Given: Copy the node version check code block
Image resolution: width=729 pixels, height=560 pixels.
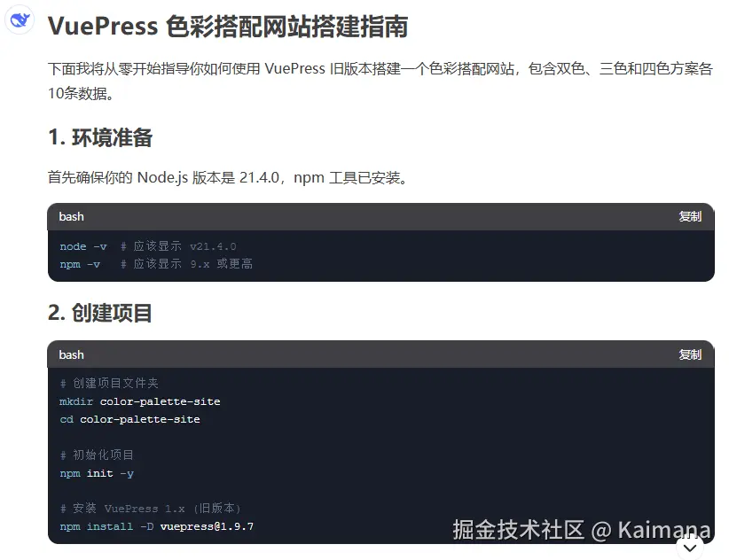Looking at the screenshot, I should tap(689, 217).
